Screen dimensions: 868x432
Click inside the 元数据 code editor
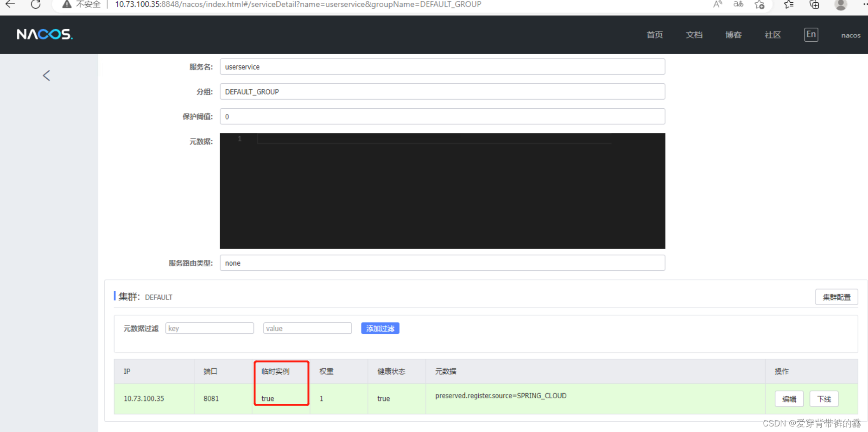coord(442,191)
